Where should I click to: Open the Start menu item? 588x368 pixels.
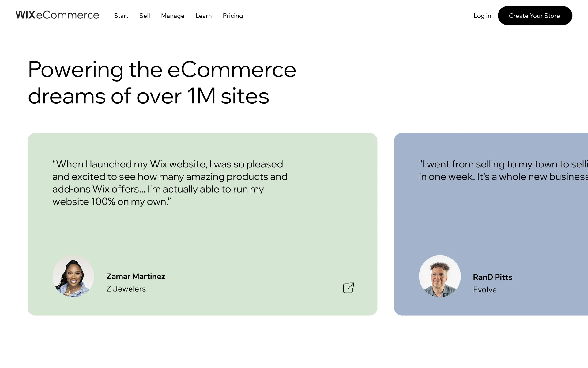coord(121,16)
